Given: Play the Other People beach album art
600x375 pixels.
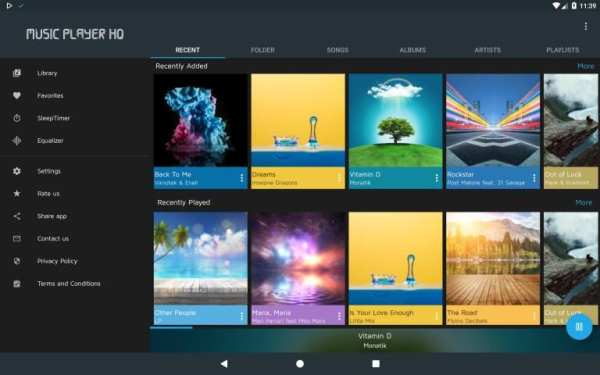Looking at the screenshot, I should point(201,259).
